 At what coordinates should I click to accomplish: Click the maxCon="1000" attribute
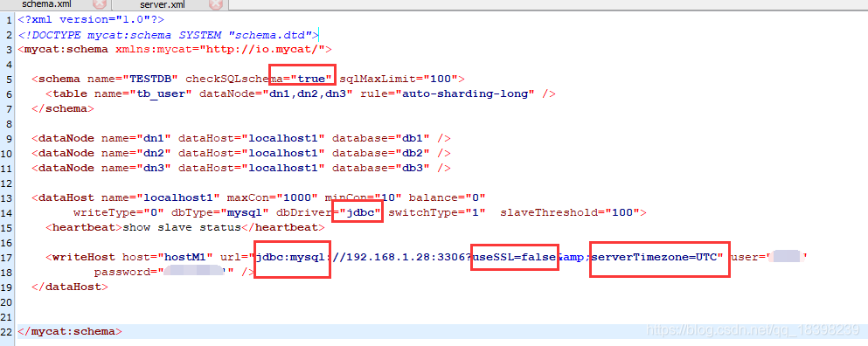tap(273, 197)
